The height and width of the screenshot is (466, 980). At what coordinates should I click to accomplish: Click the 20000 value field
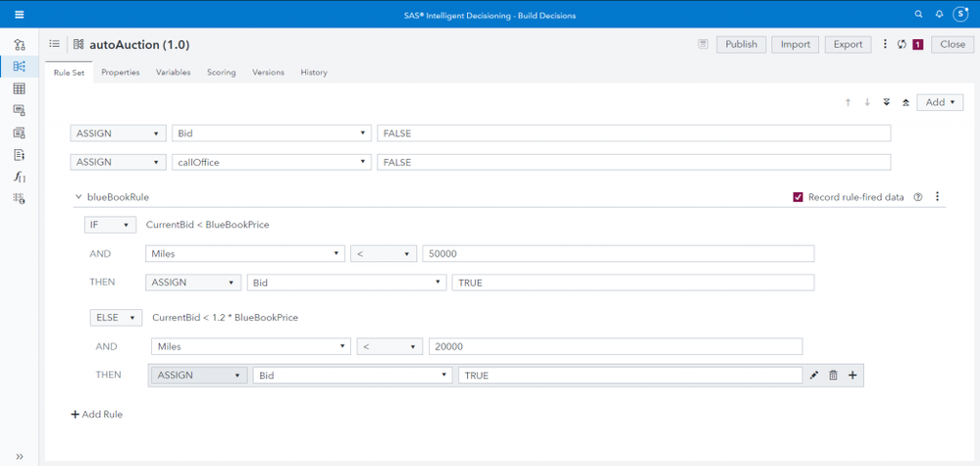click(x=616, y=346)
